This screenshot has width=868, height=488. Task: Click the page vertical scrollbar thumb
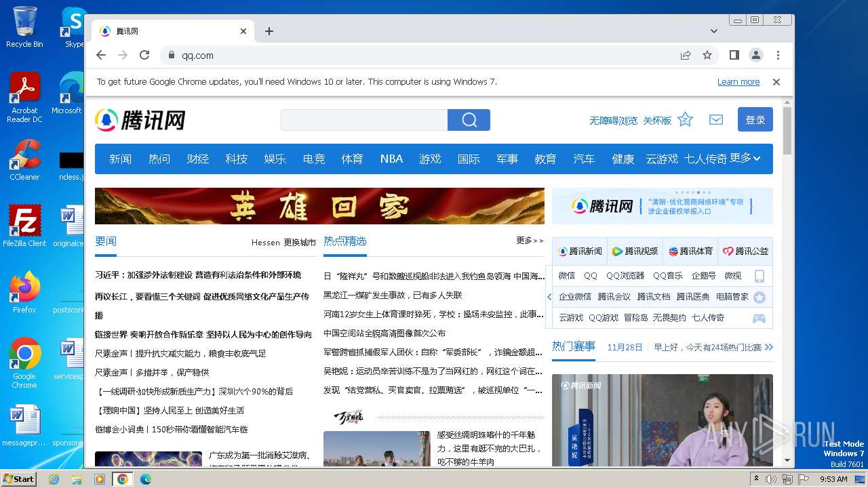click(787, 131)
